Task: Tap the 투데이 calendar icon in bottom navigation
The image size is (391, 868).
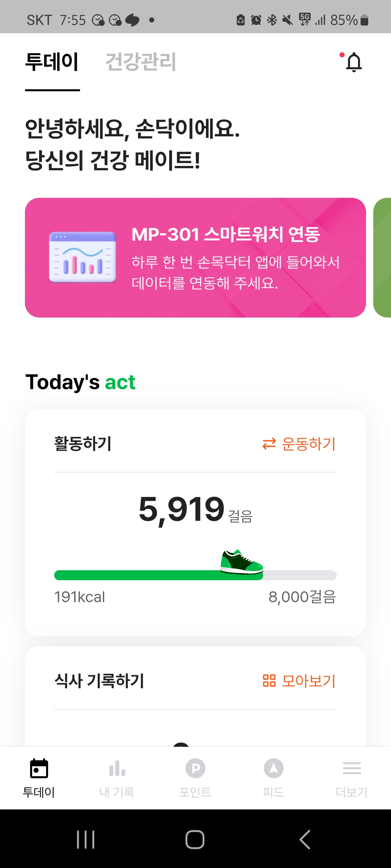Action: (x=39, y=768)
